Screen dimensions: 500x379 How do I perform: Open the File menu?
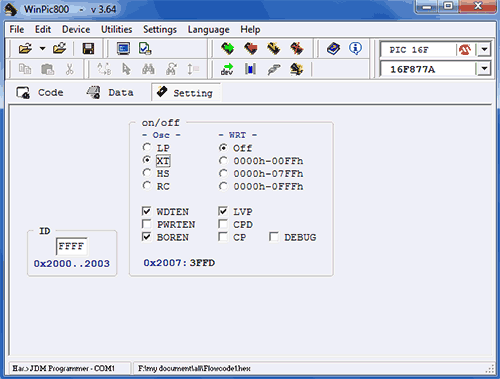(17, 29)
